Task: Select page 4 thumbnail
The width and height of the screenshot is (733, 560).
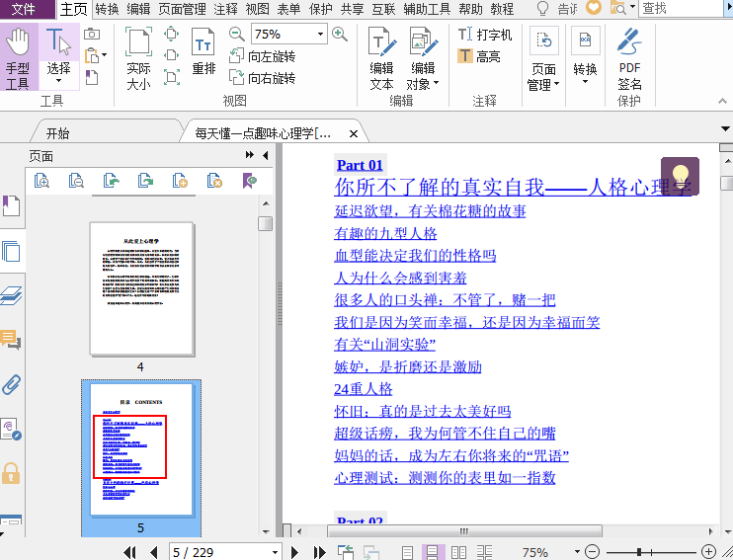Action: tap(142, 288)
